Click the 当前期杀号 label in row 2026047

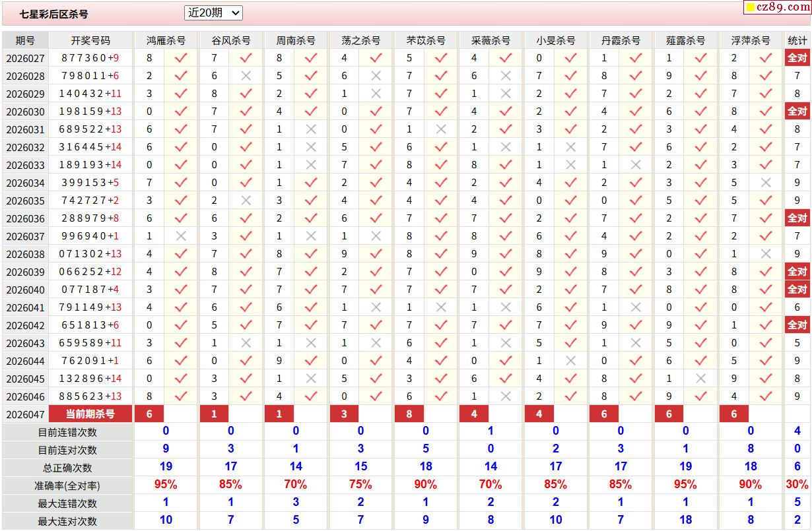pos(90,414)
